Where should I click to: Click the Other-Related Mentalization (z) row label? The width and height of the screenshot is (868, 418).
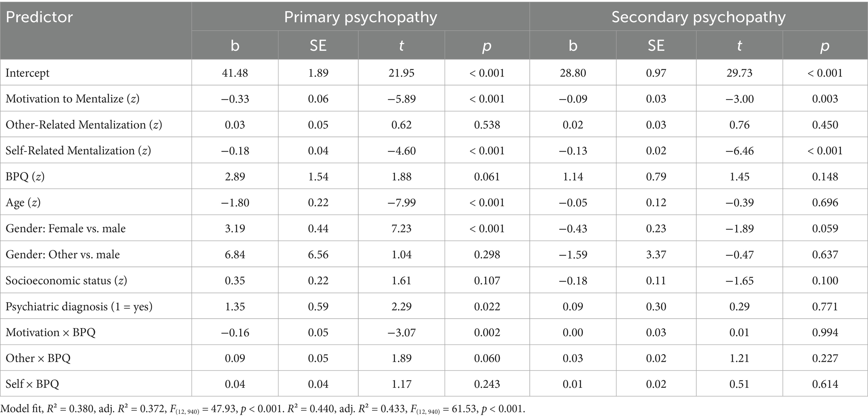tap(84, 125)
